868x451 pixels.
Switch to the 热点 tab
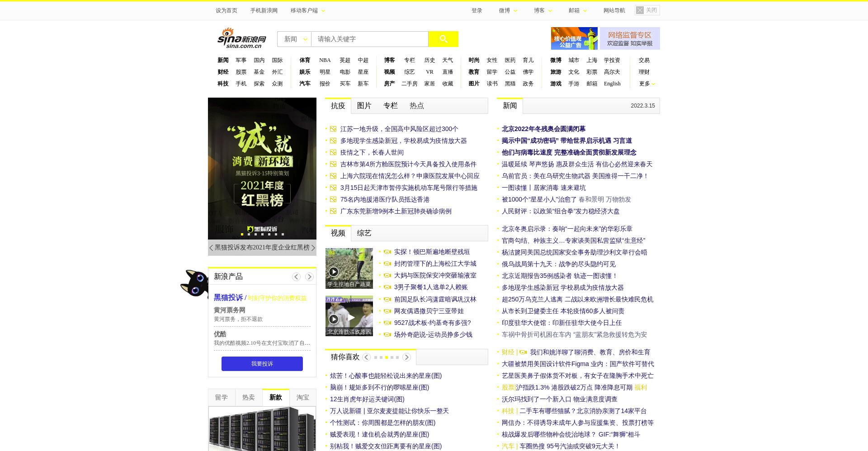(416, 105)
